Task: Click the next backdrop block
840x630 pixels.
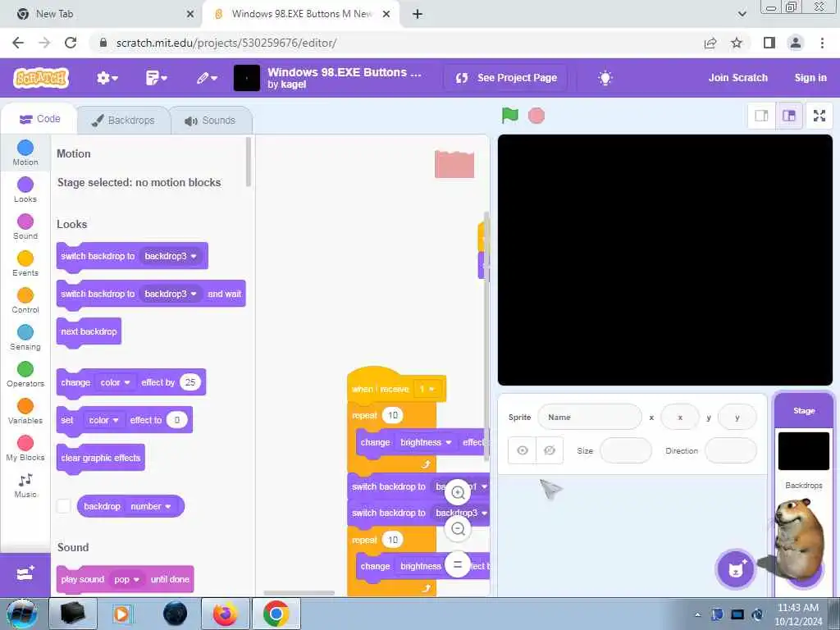Action: [89, 331]
